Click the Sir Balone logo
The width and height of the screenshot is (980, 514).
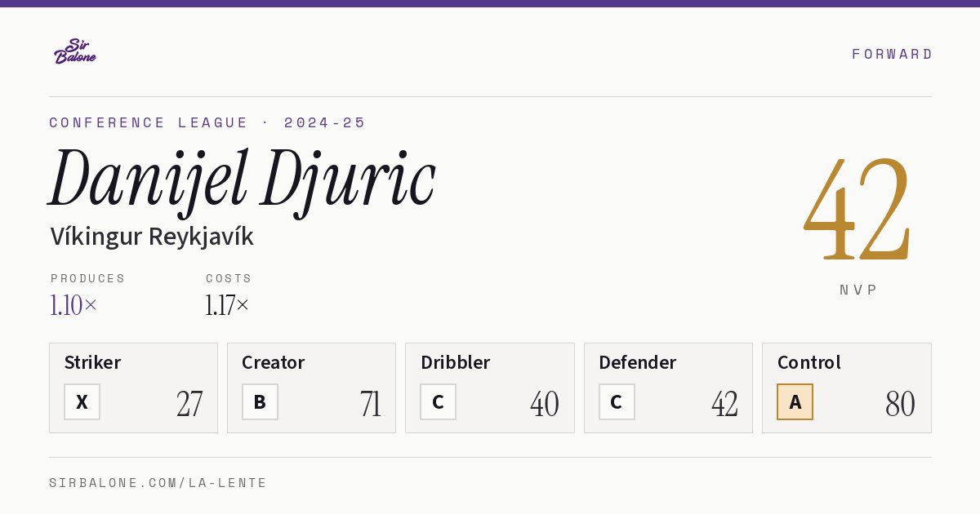pyautogui.click(x=75, y=51)
